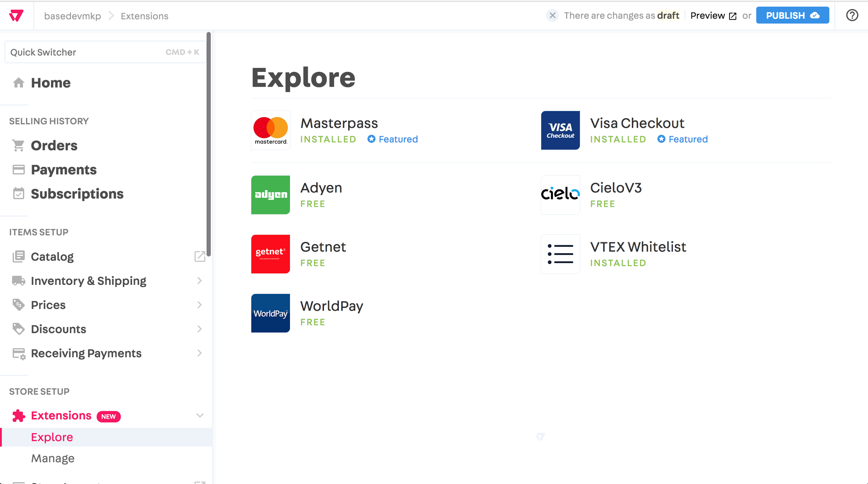Click the Adyen green logo thumbnail
The image size is (868, 484).
point(270,195)
